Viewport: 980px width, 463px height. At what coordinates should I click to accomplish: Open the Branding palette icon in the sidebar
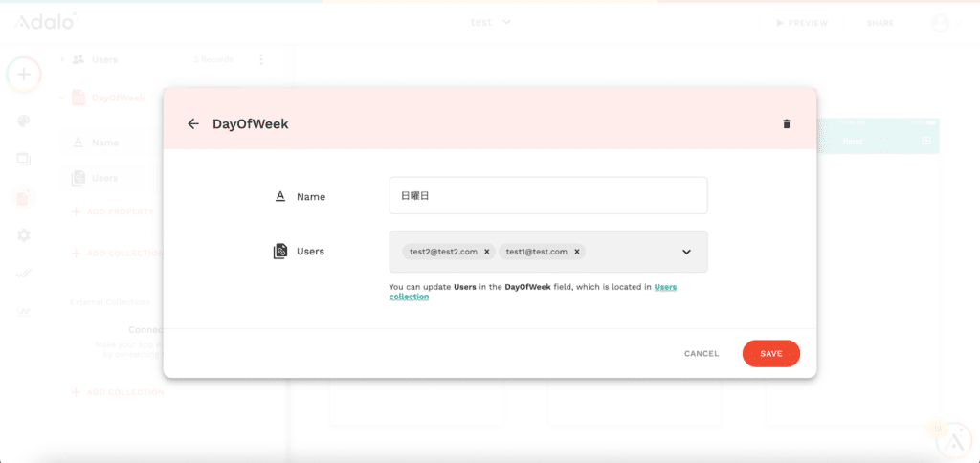tap(24, 121)
